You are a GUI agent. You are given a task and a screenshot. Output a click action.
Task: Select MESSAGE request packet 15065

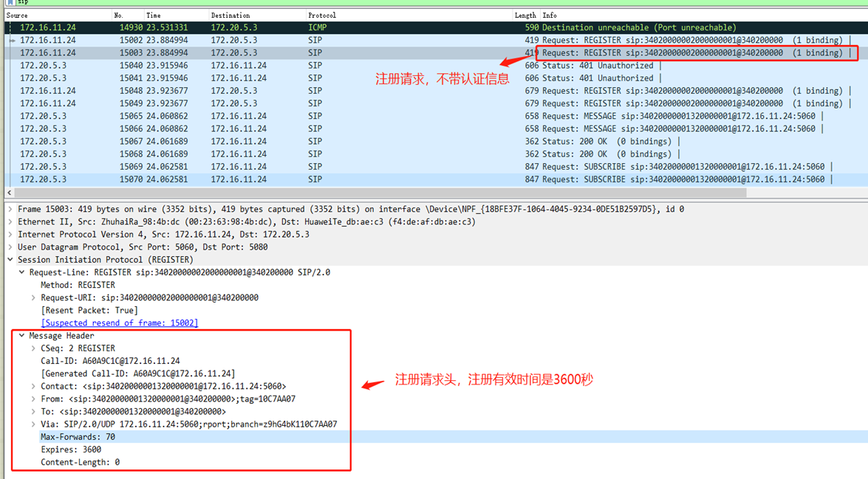(436, 116)
